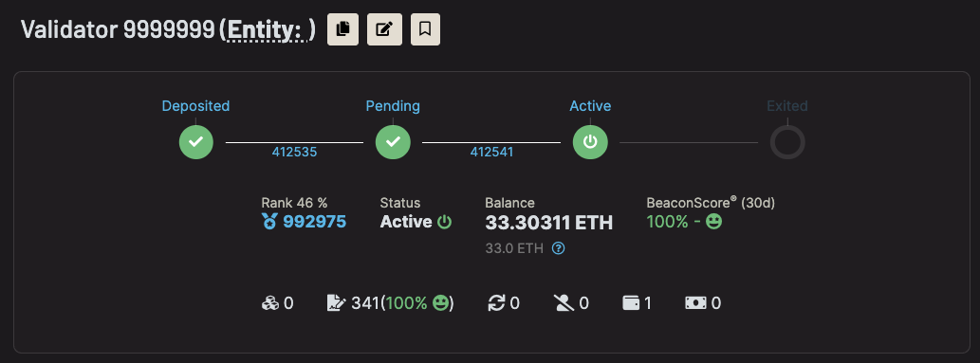This screenshot has height=363, width=980.
Task: Open rank 992975 link
Action: tap(314, 222)
